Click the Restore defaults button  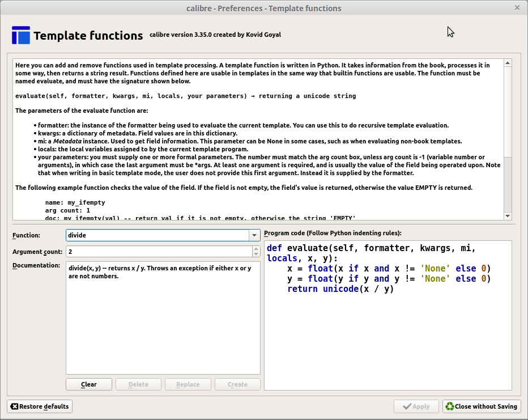40,406
